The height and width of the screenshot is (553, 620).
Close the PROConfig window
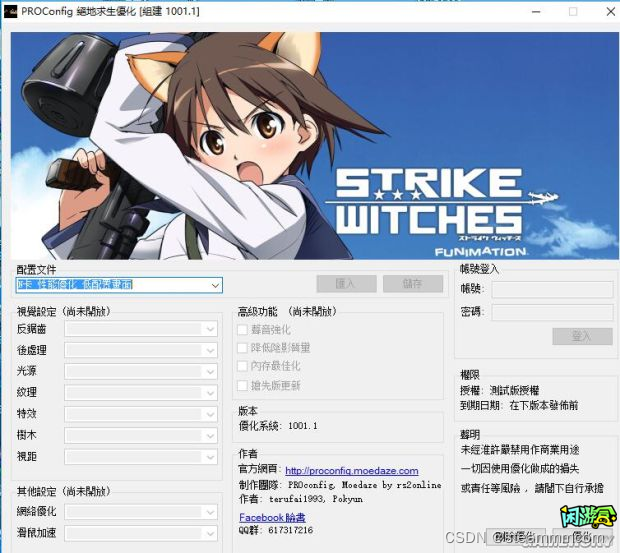611,12
